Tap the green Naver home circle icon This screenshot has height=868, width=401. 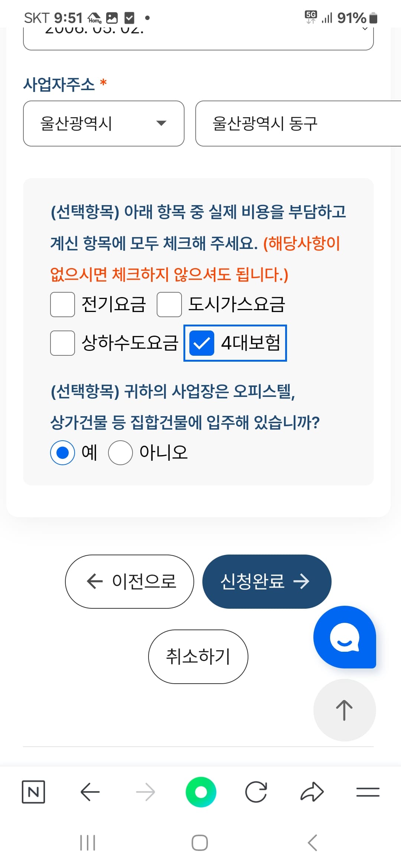[200, 791]
